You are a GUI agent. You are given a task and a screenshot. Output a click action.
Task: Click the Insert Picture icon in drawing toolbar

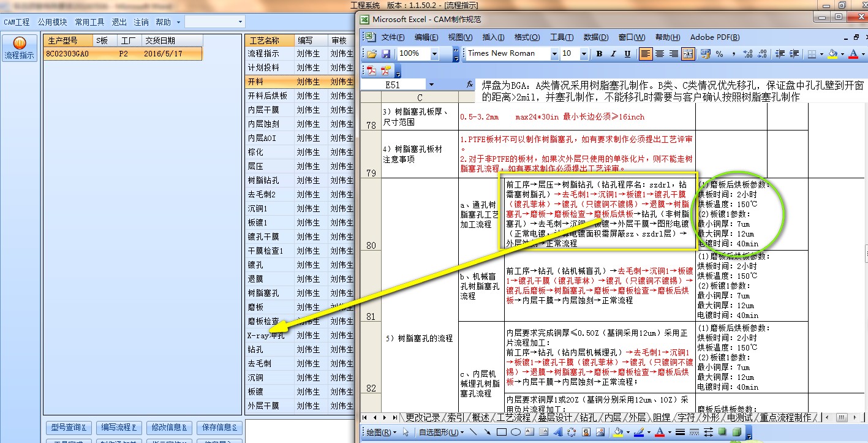click(600, 433)
